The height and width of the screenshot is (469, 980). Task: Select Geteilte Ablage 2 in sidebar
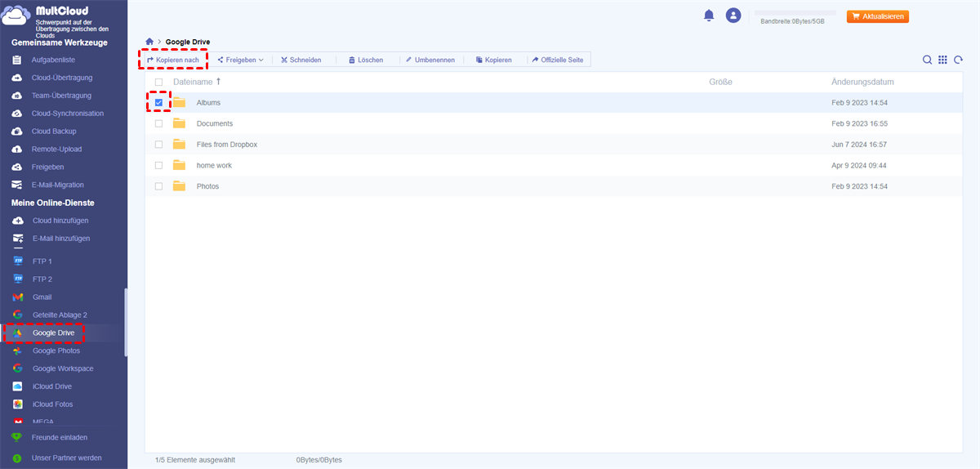[60, 315]
